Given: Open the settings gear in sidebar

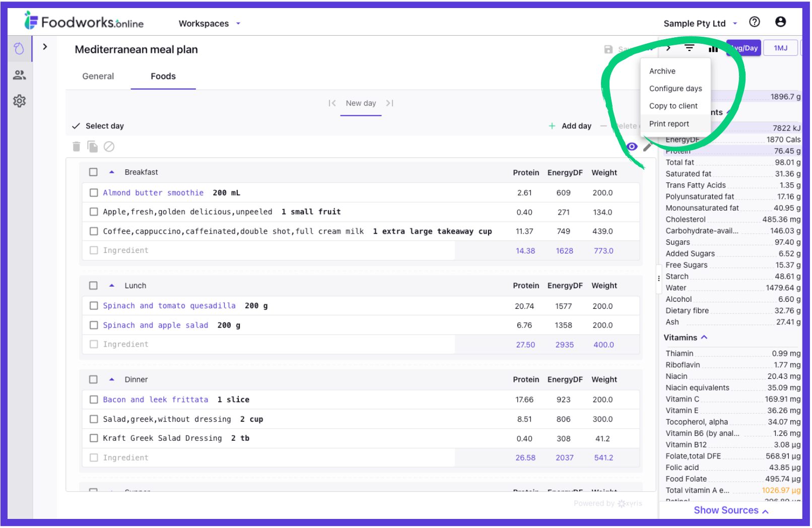Looking at the screenshot, I should (19, 101).
